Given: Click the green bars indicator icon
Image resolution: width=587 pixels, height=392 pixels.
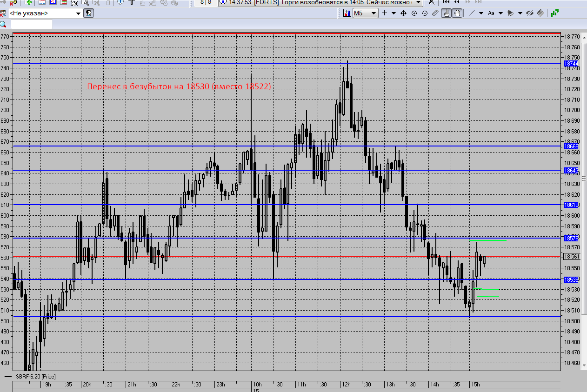Looking at the screenshot, I should [554, 13].
